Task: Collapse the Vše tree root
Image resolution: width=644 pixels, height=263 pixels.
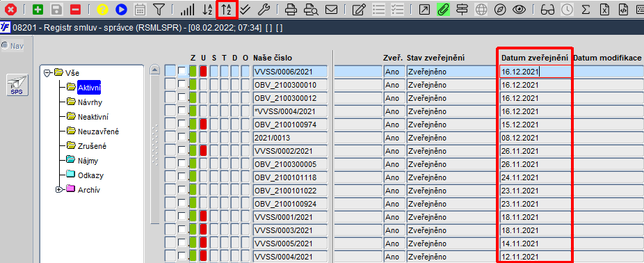Action: click(x=47, y=73)
